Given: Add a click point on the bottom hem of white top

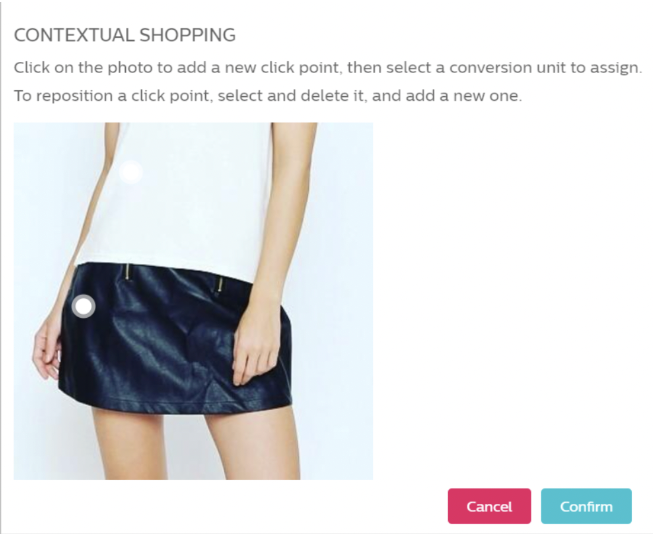Looking at the screenshot, I should (167, 268).
